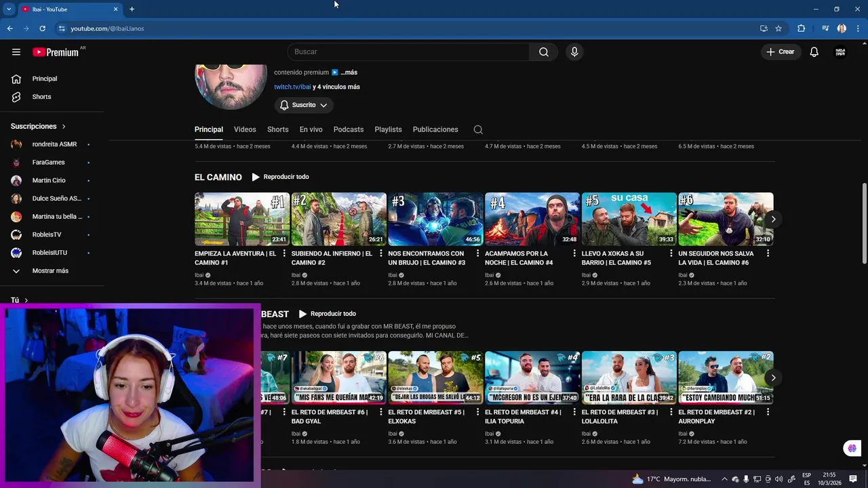This screenshot has width=868, height=488.
Task: Switch to Principal channel tab
Action: 209,129
